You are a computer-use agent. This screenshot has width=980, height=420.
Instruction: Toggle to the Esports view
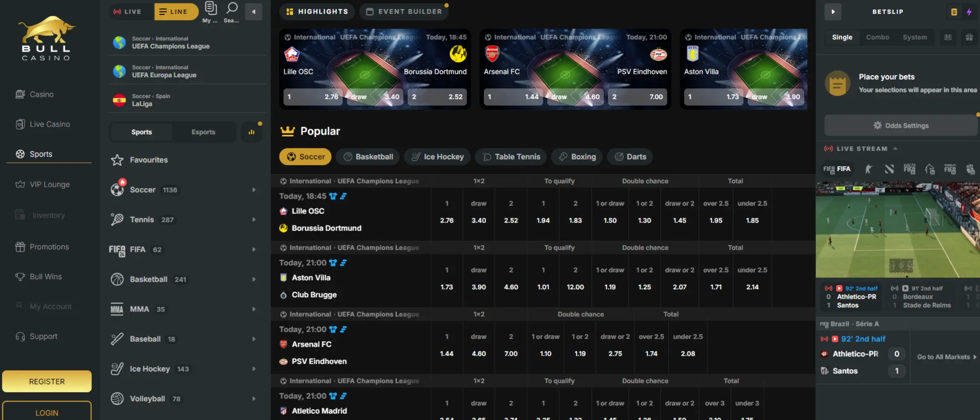pos(203,132)
